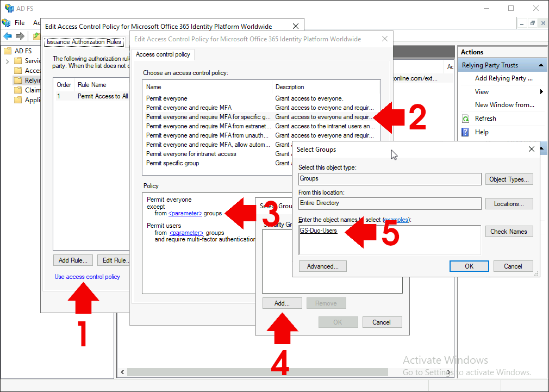The width and height of the screenshot is (549, 392).
Task: Confirm Select Groups with the highlighted OK button
Action: pos(469,266)
